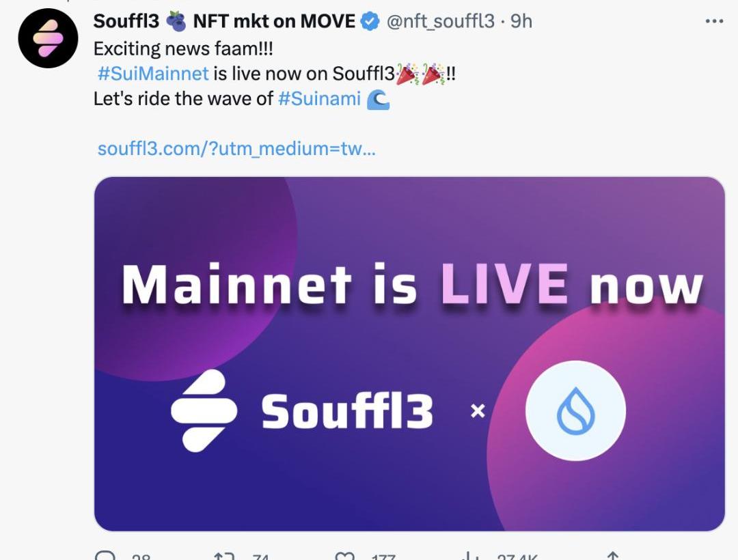Reply to the Souffl3 tweet
Viewport: 738px width, 560px height.
click(x=106, y=556)
